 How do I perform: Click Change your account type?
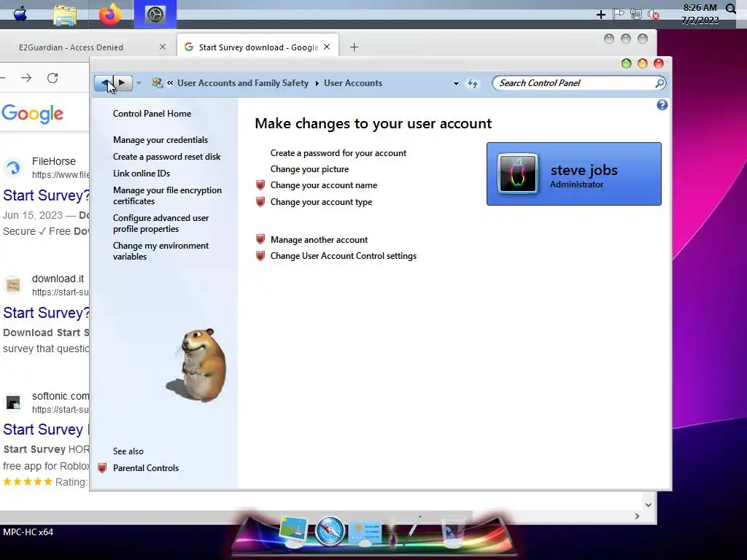click(321, 202)
